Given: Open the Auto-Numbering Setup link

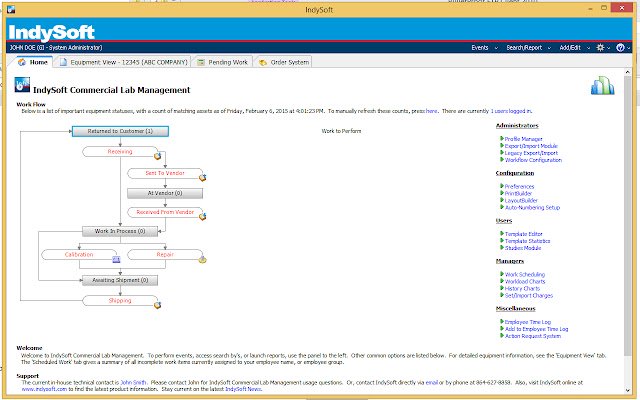Looking at the screenshot, I should tap(532, 207).
